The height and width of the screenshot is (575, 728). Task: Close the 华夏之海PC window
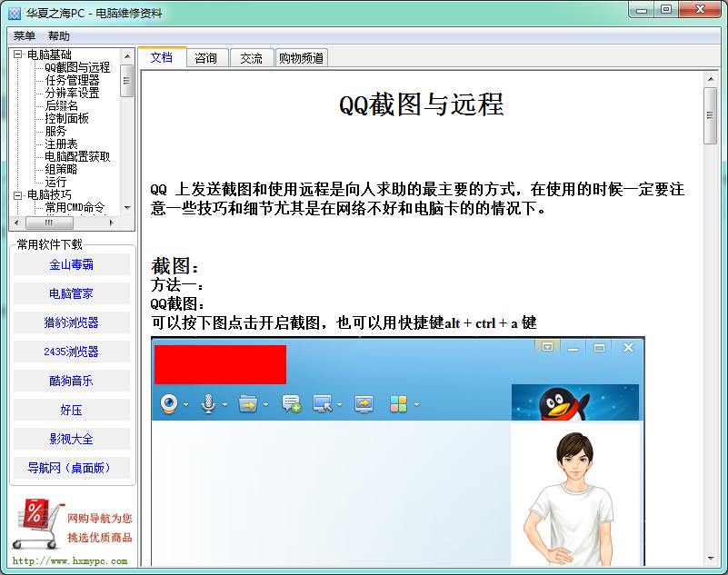point(701,10)
